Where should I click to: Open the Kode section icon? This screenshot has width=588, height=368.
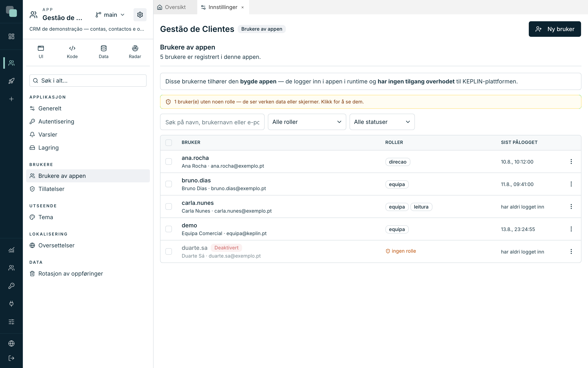point(72,48)
